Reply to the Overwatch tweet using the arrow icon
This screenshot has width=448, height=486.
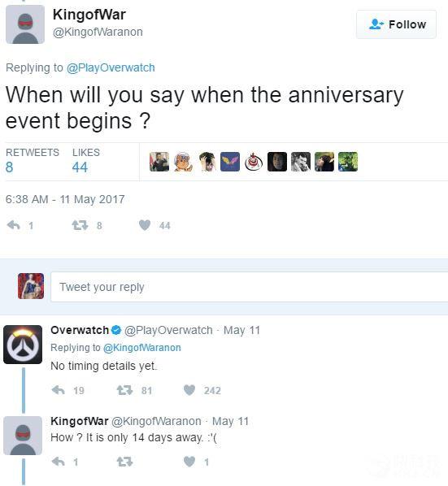click(x=58, y=390)
